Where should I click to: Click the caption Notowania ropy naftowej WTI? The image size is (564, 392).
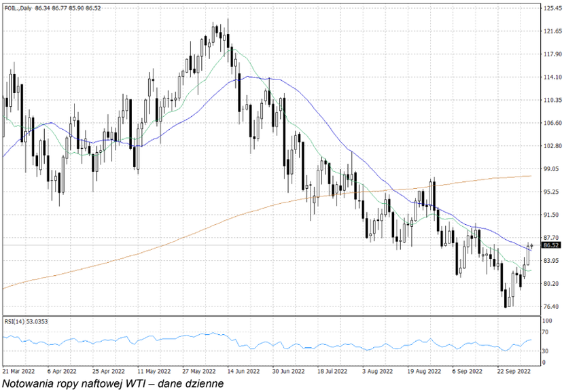pyautogui.click(x=112, y=384)
